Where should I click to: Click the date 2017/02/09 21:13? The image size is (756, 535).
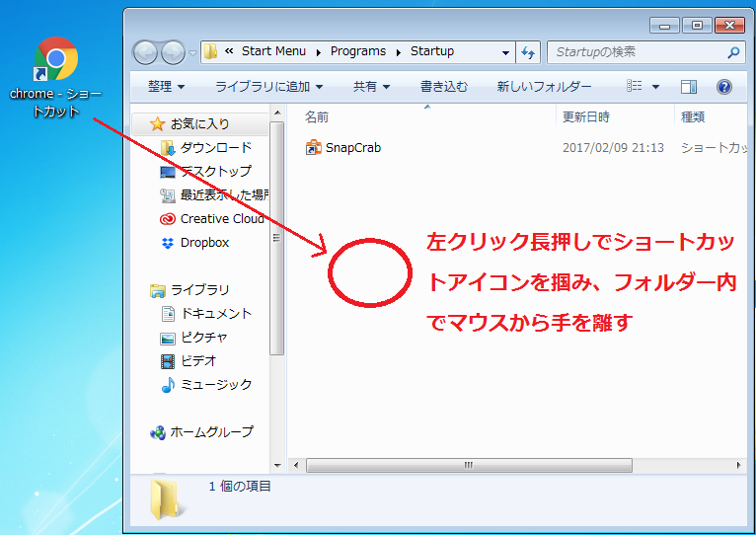click(613, 148)
